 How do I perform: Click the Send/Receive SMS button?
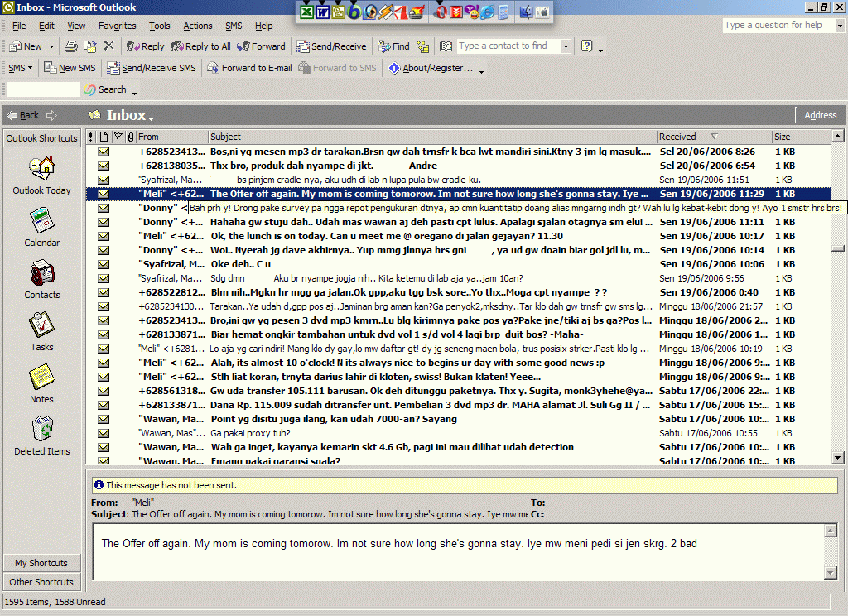pos(152,68)
